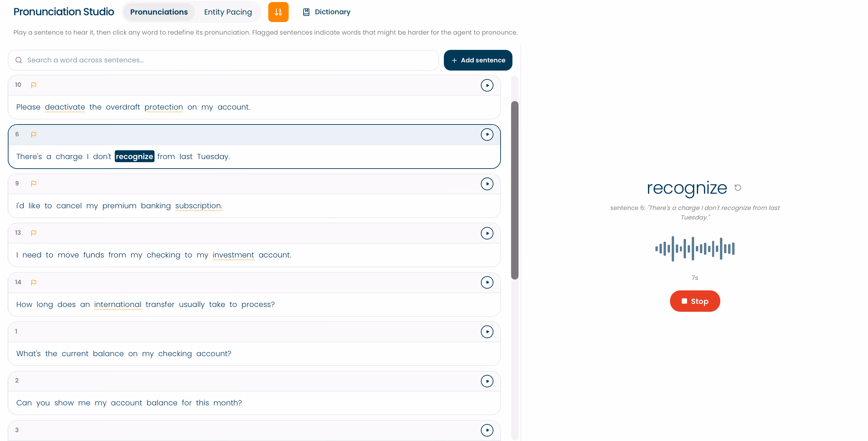
Task: Switch to the Pronunciations tab
Action: click(159, 12)
